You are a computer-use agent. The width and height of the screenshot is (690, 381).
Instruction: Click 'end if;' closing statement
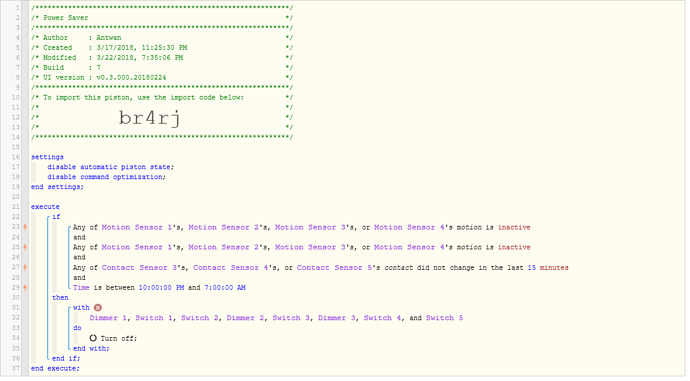[x=66, y=359]
